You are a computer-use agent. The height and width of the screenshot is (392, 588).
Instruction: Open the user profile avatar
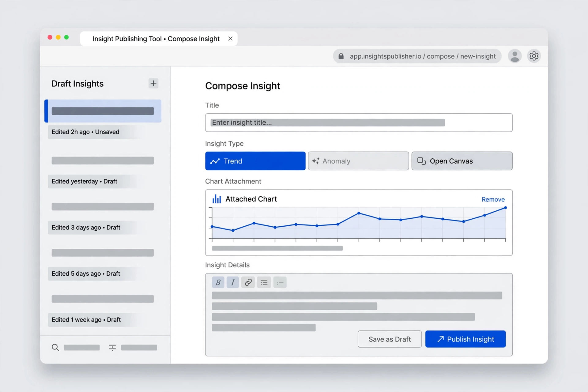515,56
